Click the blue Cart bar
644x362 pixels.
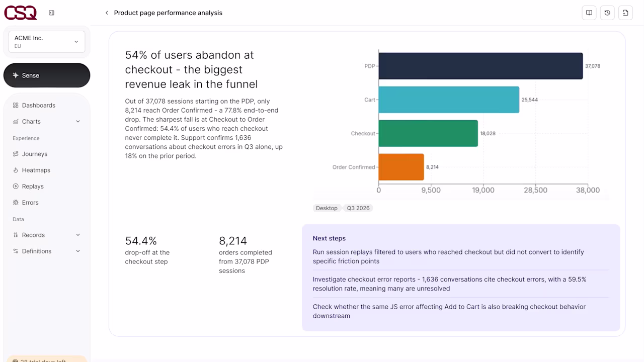pyautogui.click(x=449, y=100)
